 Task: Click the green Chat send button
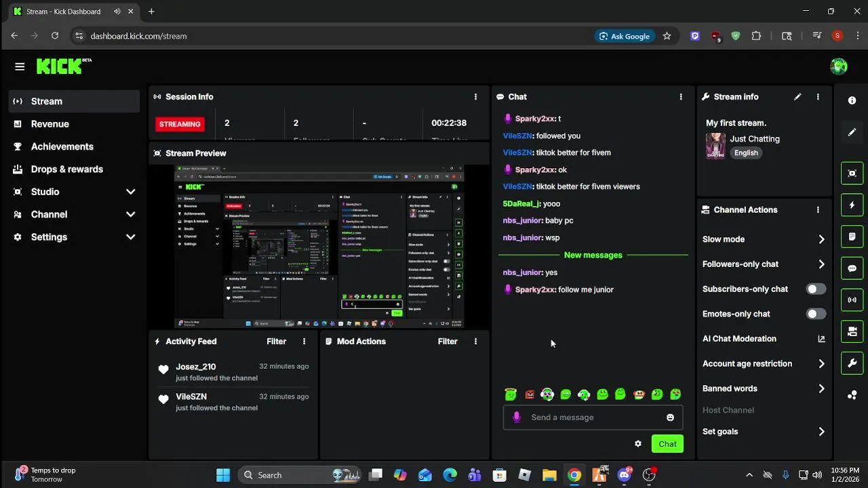click(667, 444)
